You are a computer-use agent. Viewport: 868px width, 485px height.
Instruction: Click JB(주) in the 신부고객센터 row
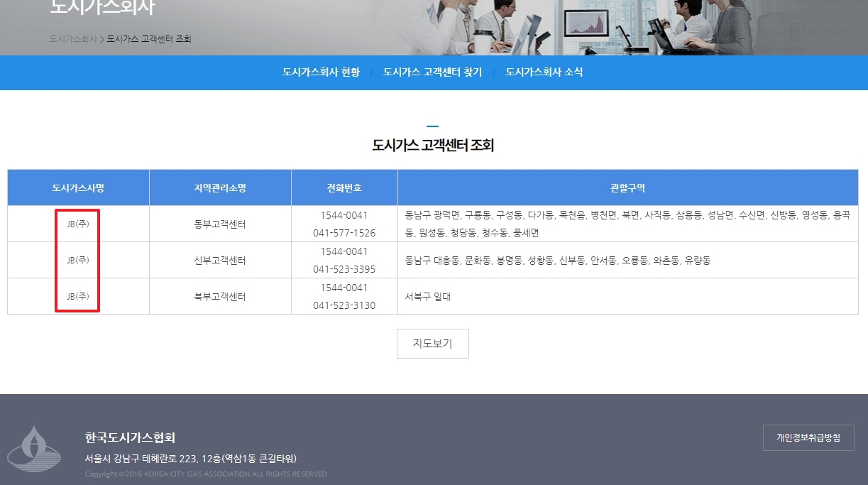[x=77, y=259]
